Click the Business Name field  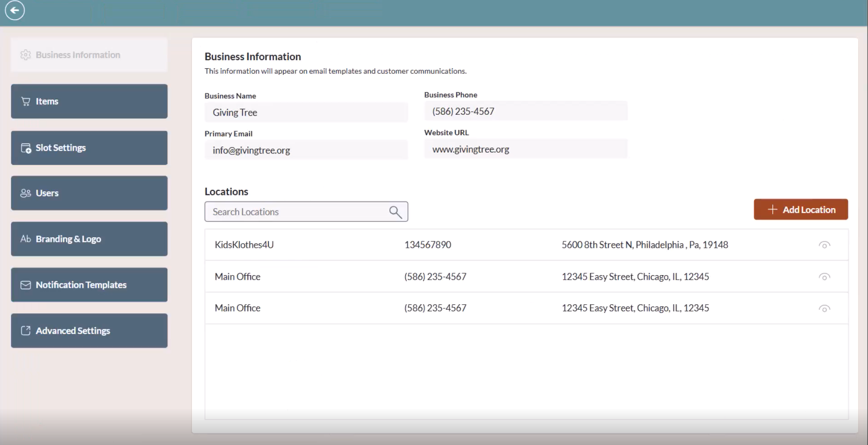tap(306, 113)
